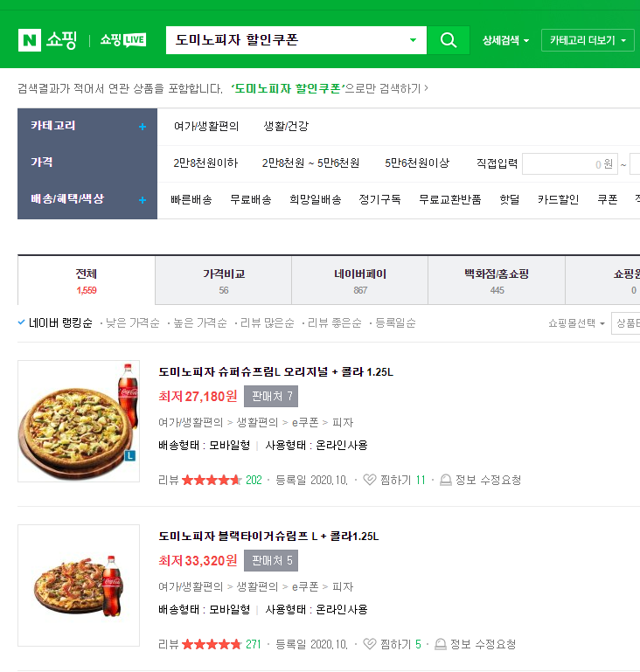The width and height of the screenshot is (640, 672).
Task: Switch to the 네이버페이 tab
Action: coord(360,281)
